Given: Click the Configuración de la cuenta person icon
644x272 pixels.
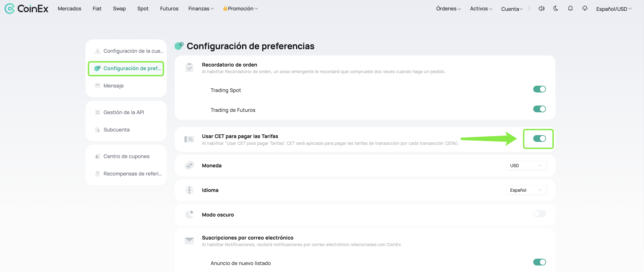Looking at the screenshot, I should pos(98,51).
